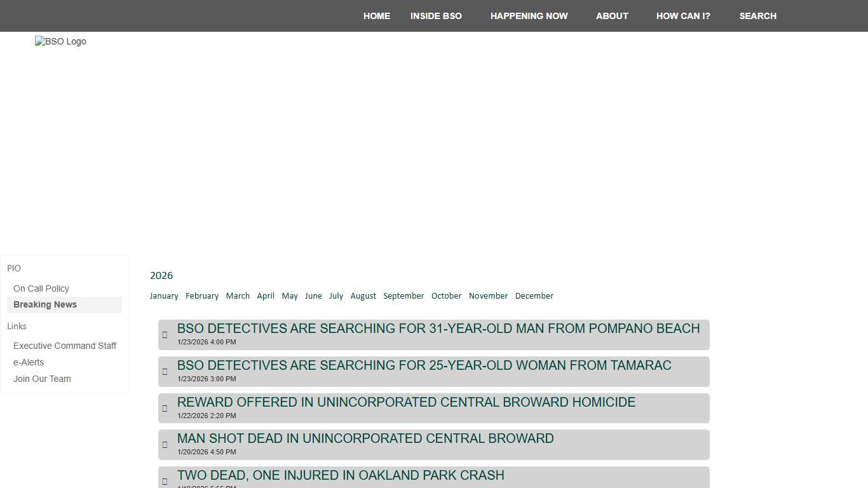Select the ABOUT menu item
This screenshot has width=868, height=488.
[x=612, y=16]
